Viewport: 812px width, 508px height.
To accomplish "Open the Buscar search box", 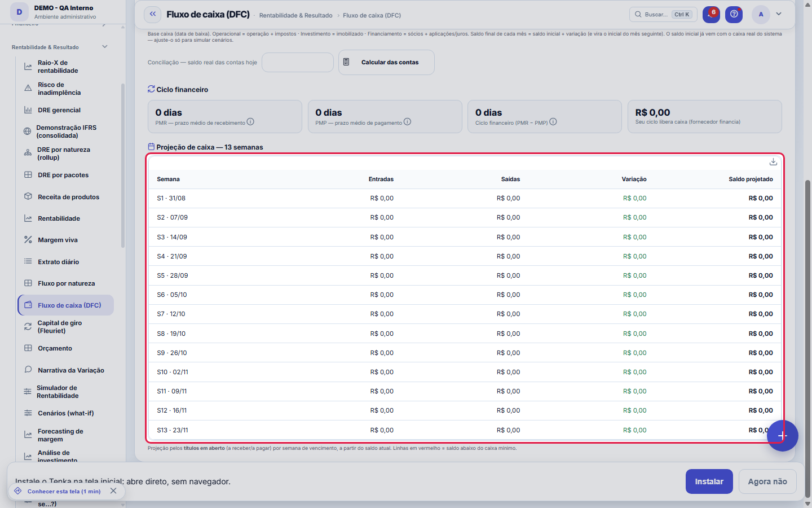I will pos(663,14).
